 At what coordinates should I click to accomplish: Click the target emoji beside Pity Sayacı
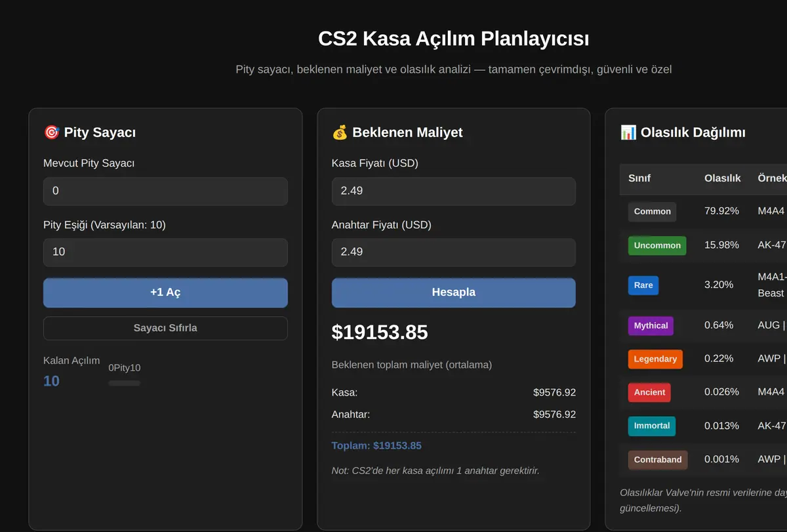[x=51, y=133]
